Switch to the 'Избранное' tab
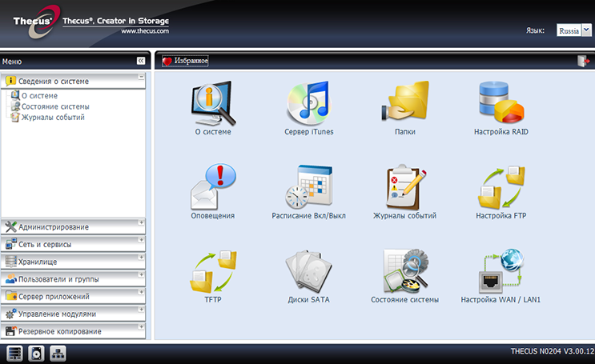595x364 pixels. pyautogui.click(x=185, y=61)
